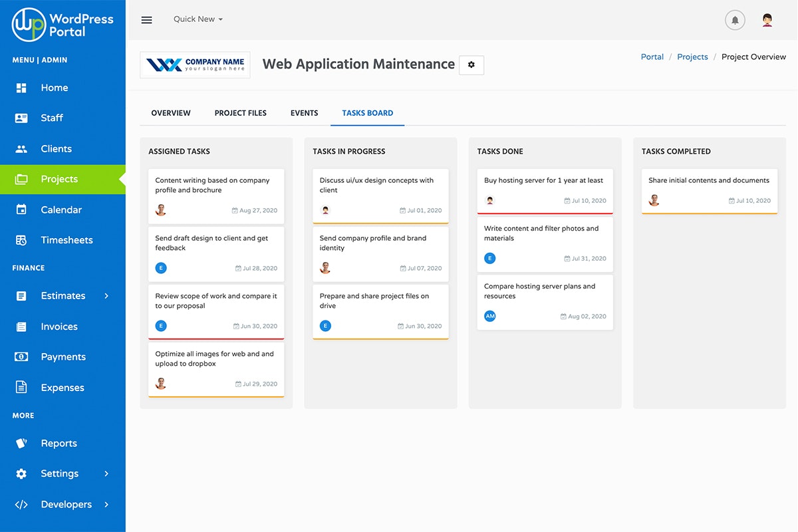798x532 pixels.
Task: Open the Payments sidebar link
Action: (x=63, y=357)
